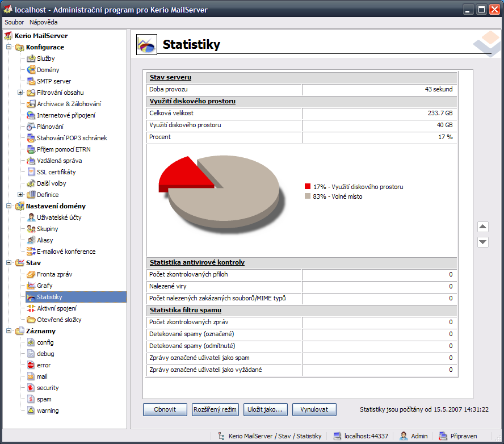The height and width of the screenshot is (444, 504).
Task: Select the config log entry
Action: 45,342
